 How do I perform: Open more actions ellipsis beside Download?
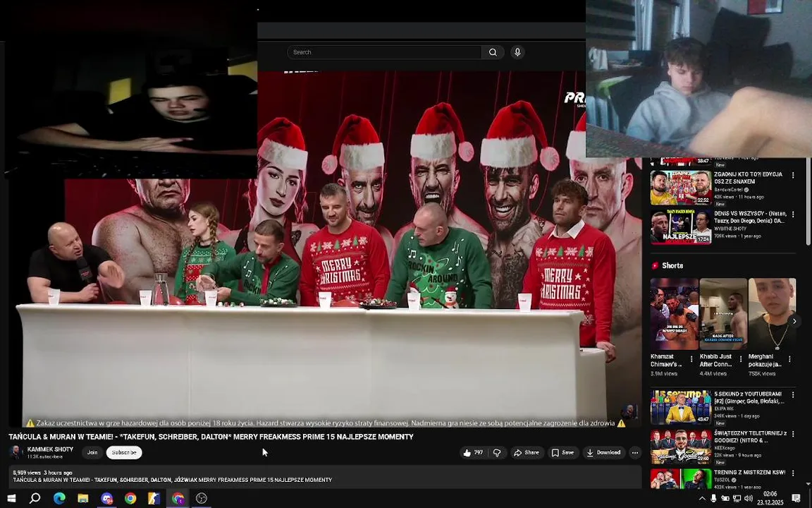pos(635,452)
